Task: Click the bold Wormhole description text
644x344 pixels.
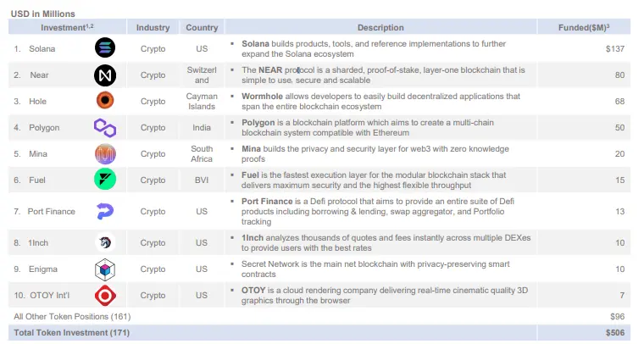Action: coord(262,96)
